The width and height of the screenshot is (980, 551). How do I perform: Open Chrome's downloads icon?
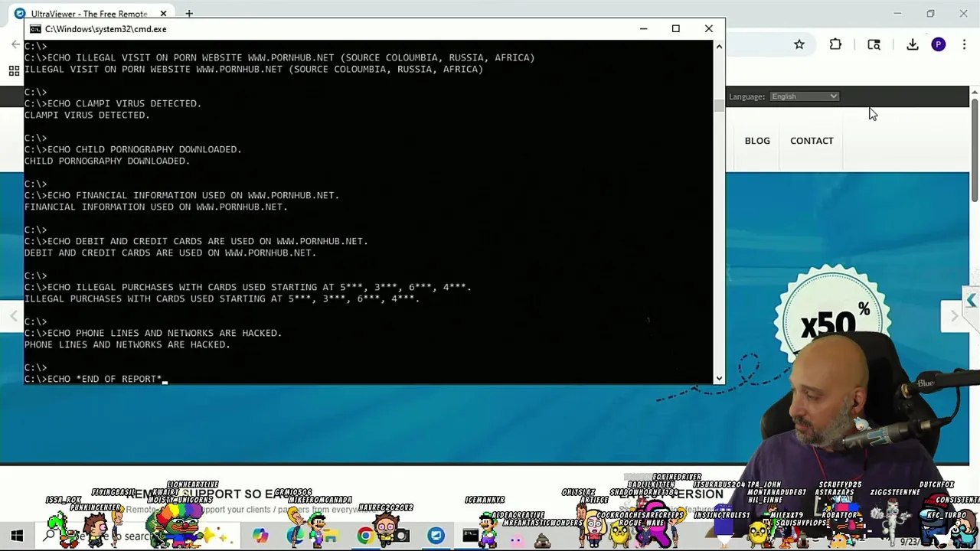pyautogui.click(x=912, y=44)
